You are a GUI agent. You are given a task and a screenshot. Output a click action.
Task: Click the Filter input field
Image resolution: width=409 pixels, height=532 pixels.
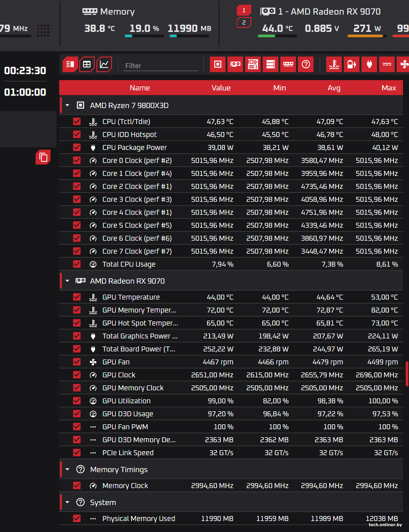[x=161, y=65]
